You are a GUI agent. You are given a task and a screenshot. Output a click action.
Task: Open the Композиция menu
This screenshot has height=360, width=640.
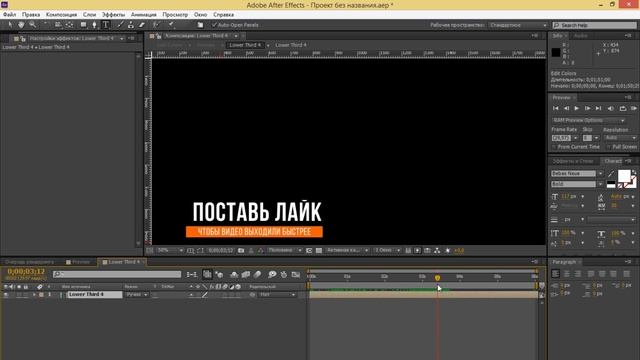(61, 14)
